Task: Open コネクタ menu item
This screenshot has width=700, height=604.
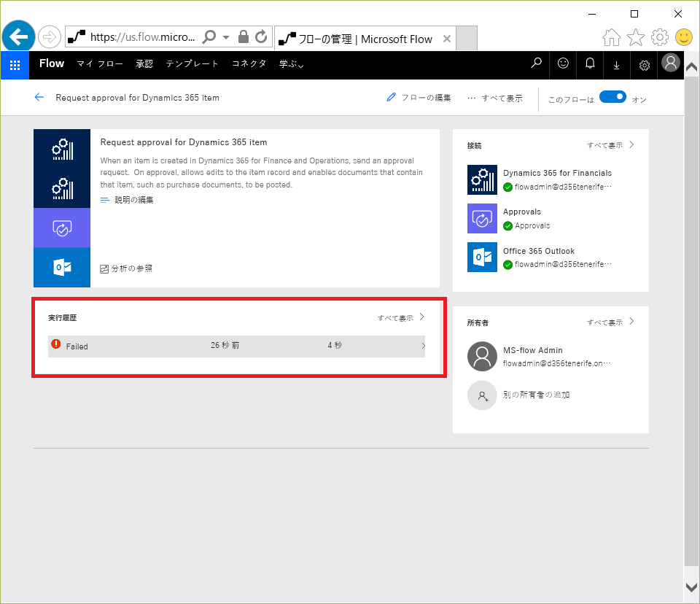Action: (249, 64)
